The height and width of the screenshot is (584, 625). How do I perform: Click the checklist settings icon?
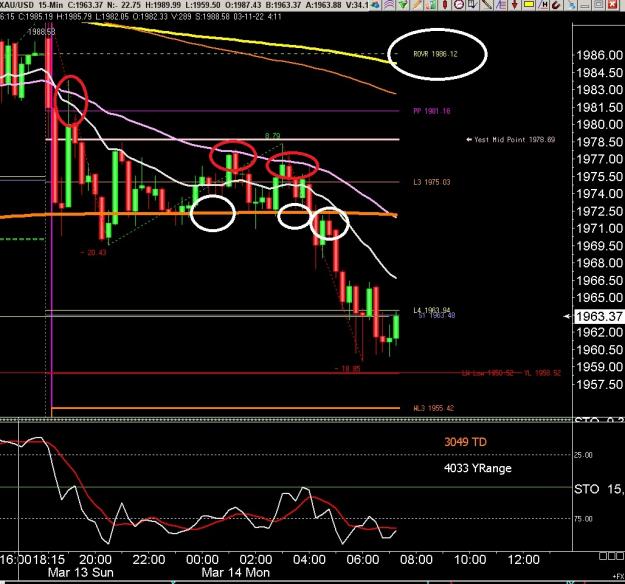[473, 4]
